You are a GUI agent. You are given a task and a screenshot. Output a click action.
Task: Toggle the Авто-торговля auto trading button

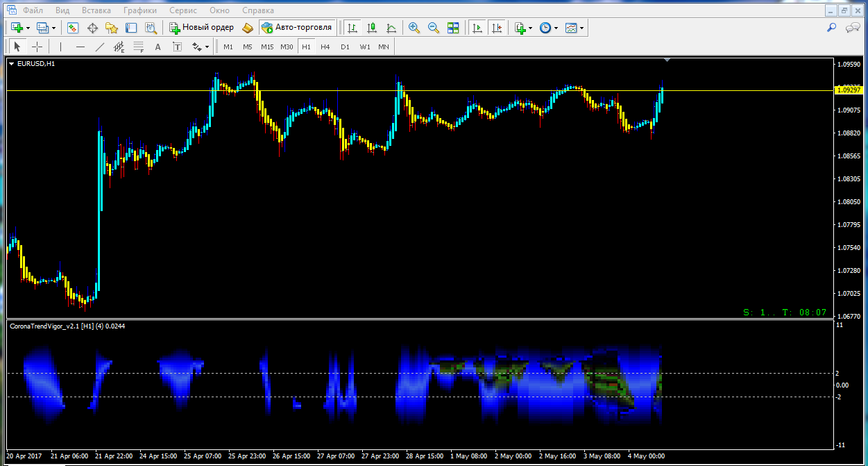coord(298,28)
